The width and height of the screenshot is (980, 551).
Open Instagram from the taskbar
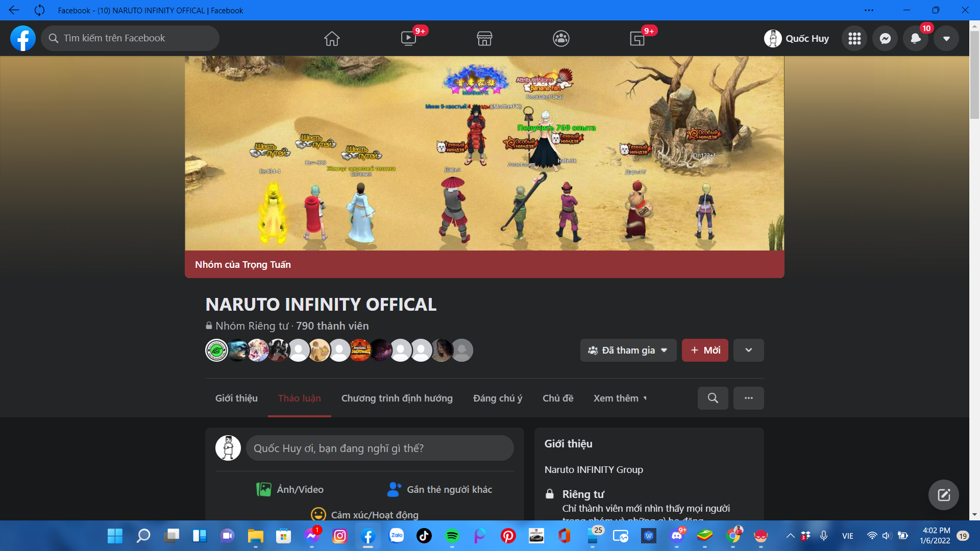point(340,536)
